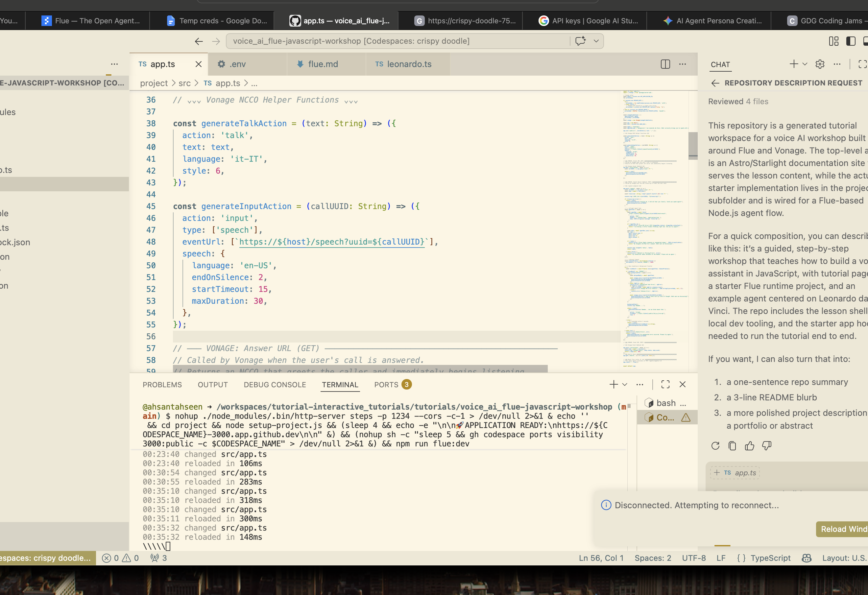Go back in editor navigation history
The image size is (868, 595).
coord(199,41)
